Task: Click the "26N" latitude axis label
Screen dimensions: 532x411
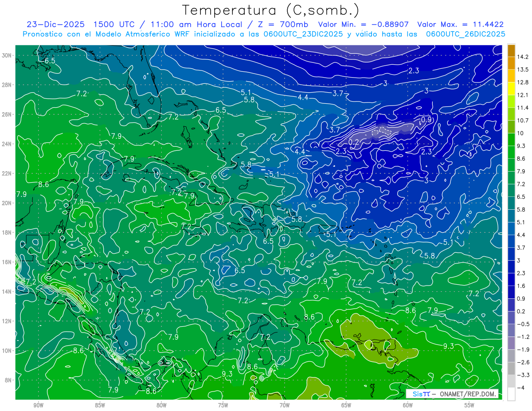Action: [x=8, y=114]
